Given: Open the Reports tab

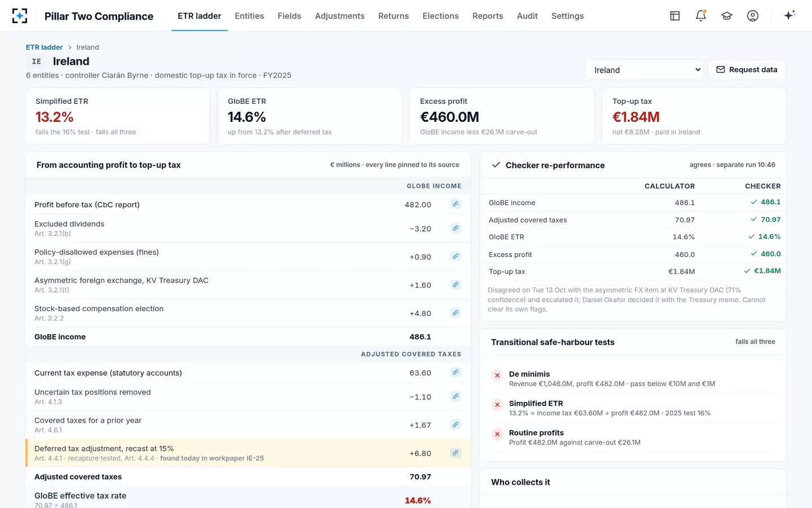Looking at the screenshot, I should click(x=488, y=16).
